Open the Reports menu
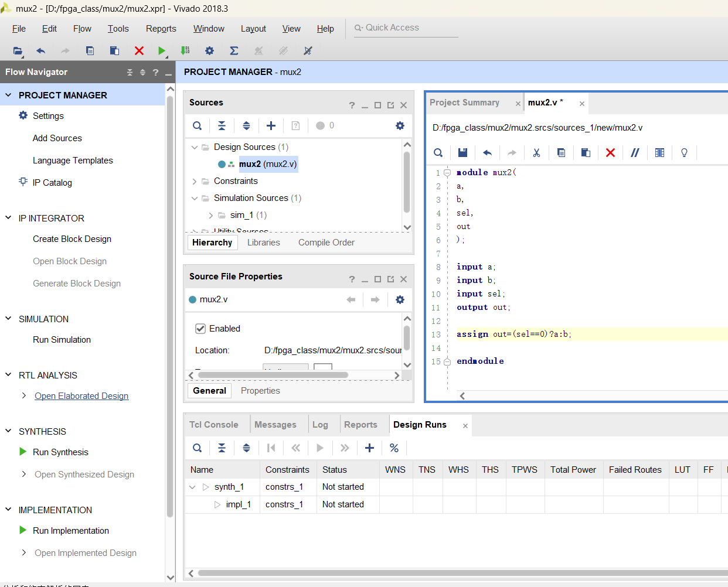The height and width of the screenshot is (587, 728). pos(161,29)
